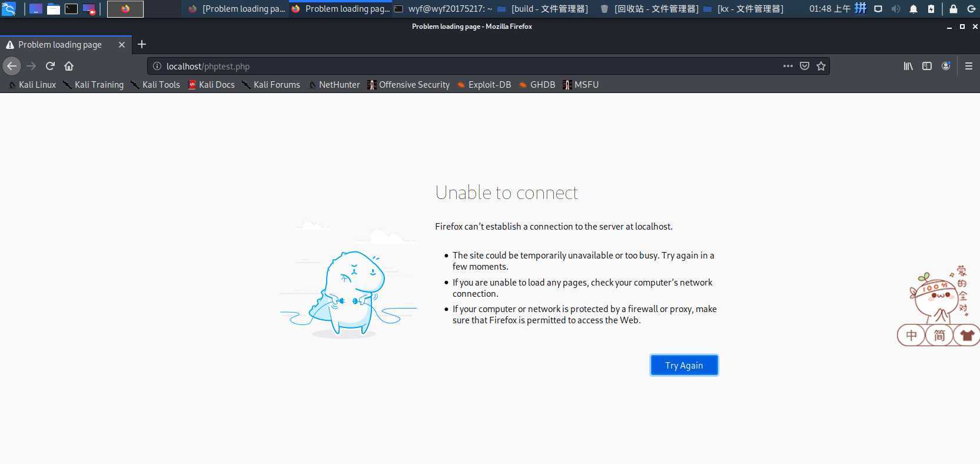
Task: Open a new browser tab
Action: point(142,44)
